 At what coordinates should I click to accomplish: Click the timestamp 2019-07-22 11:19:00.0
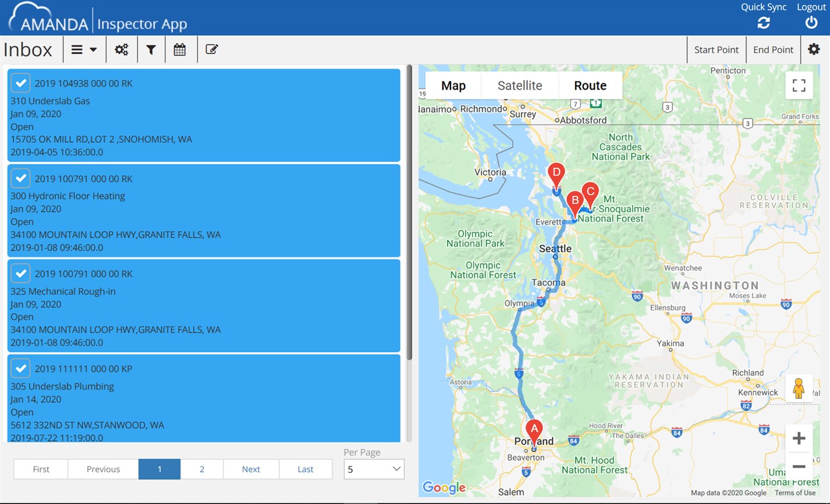coord(57,437)
